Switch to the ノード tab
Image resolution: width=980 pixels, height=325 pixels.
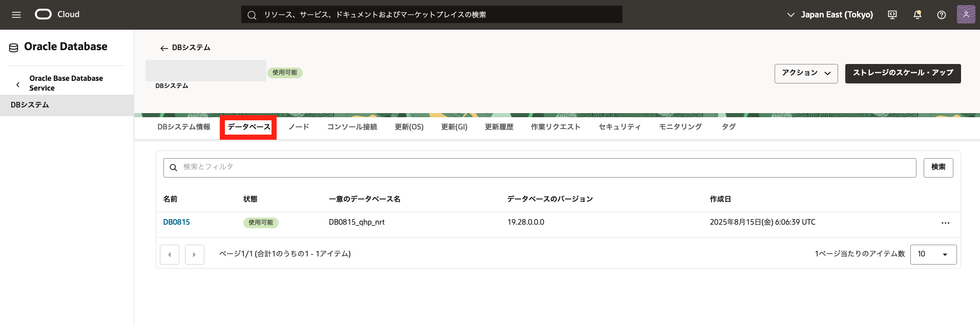point(299,127)
